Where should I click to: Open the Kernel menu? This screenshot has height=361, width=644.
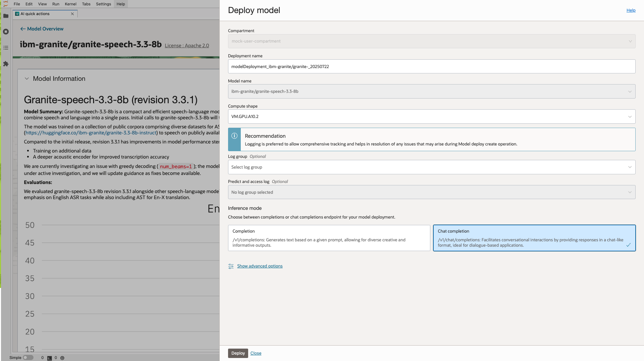pyautogui.click(x=71, y=4)
